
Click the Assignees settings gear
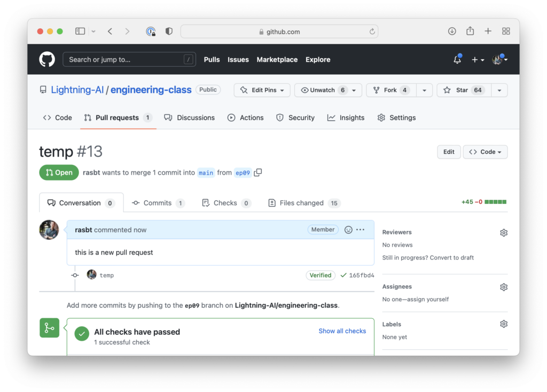(503, 287)
